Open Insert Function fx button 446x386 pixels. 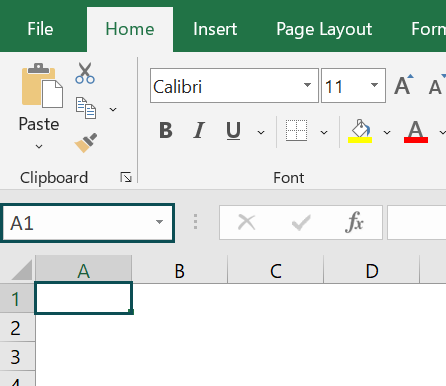[354, 222]
